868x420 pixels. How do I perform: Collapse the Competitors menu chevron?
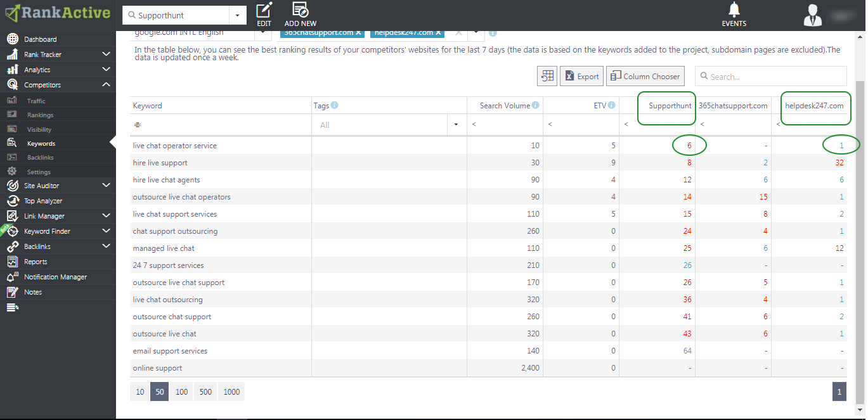tap(106, 85)
